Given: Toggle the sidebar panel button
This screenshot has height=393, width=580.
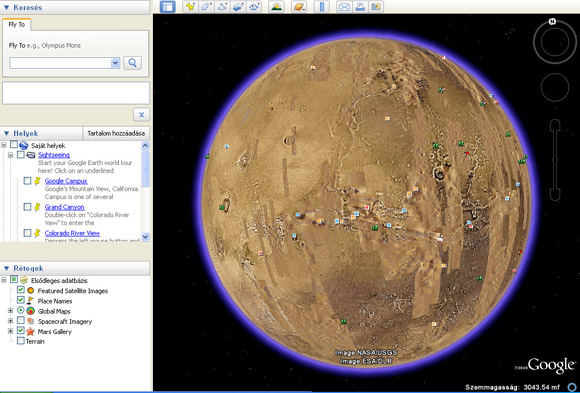Looking at the screenshot, I should tap(168, 7).
